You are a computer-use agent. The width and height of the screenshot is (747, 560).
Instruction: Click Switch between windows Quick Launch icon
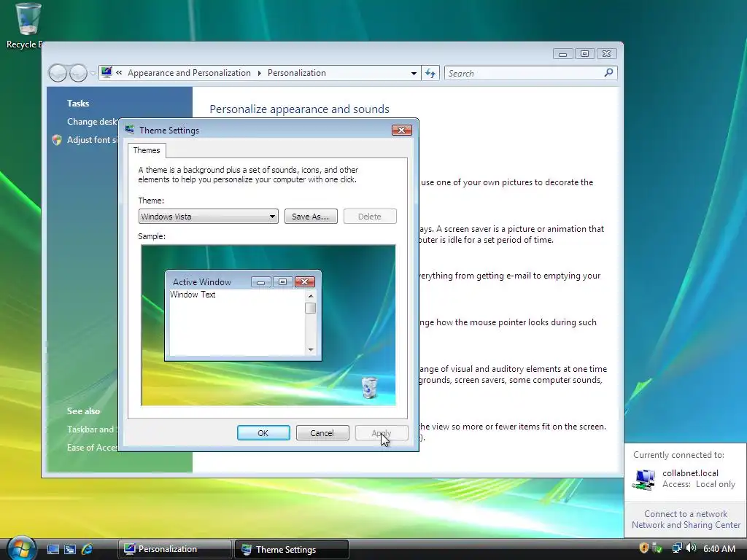70,550
